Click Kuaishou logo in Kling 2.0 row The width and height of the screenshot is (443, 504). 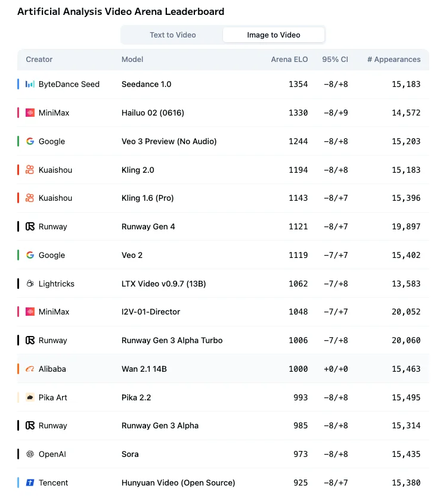[x=30, y=170]
